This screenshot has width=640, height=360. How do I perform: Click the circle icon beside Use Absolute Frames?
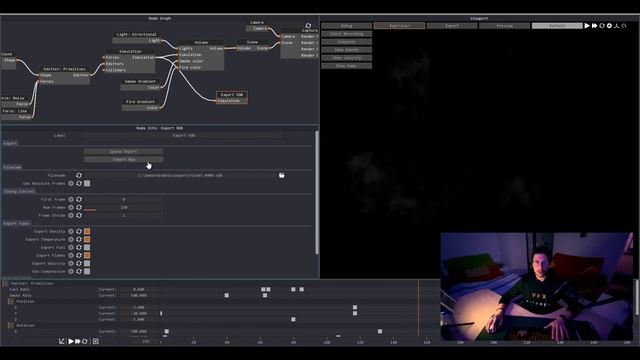click(x=71, y=184)
